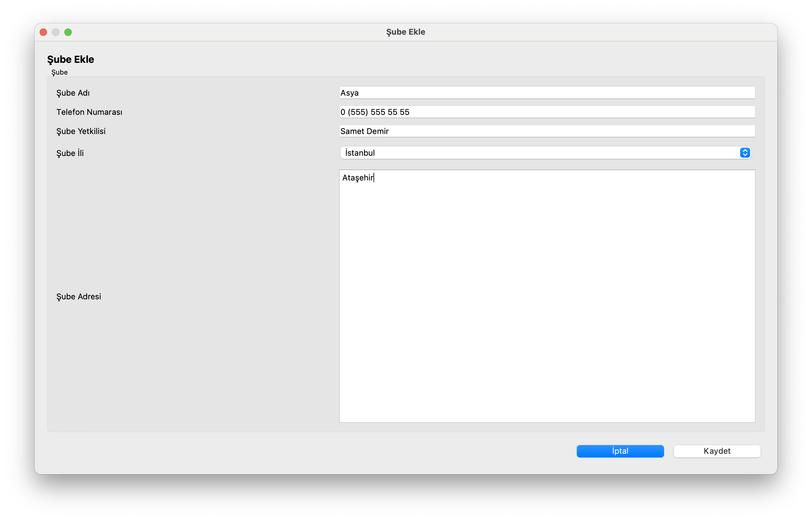Click the Şube Adresi label

[x=78, y=297]
